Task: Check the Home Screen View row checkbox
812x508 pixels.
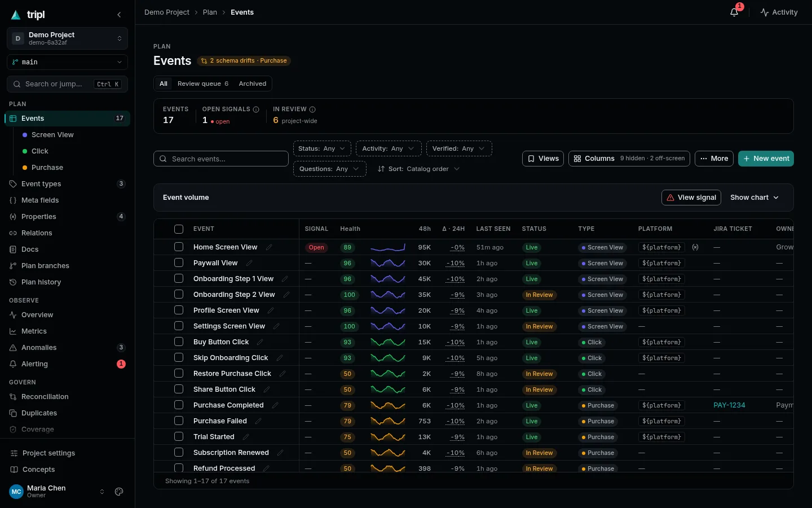Action: click(179, 247)
